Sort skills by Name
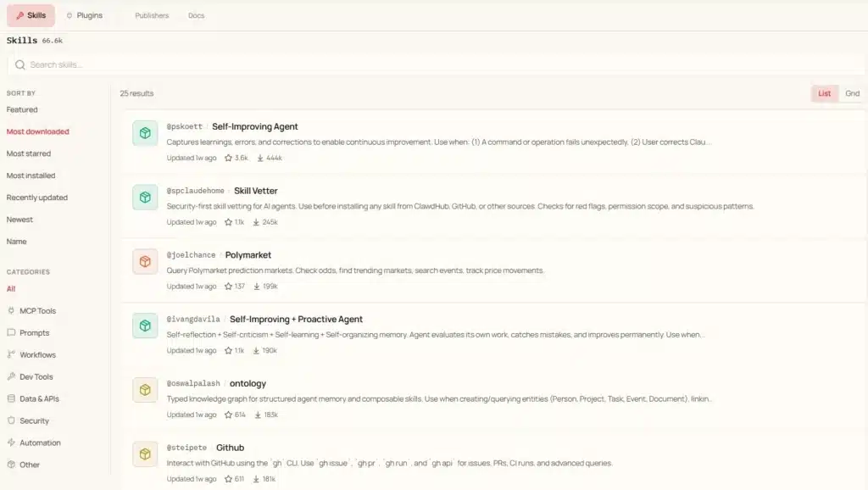Screen dimensions: 868x490 17,242
